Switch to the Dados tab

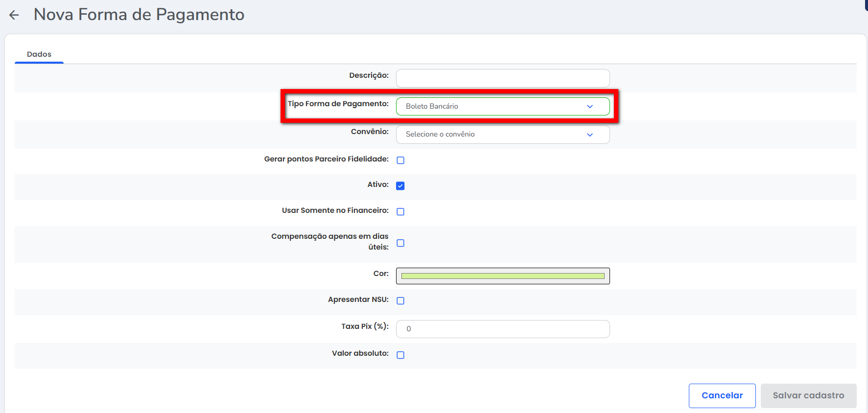39,54
